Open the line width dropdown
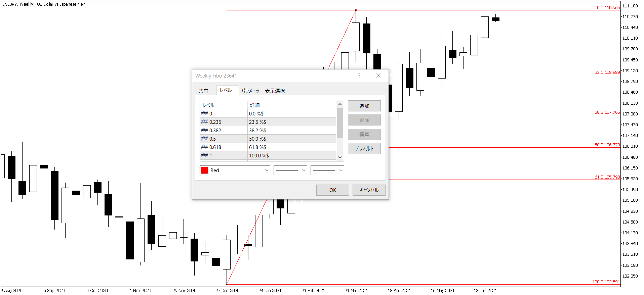This screenshot has width=644, height=295. click(x=327, y=170)
